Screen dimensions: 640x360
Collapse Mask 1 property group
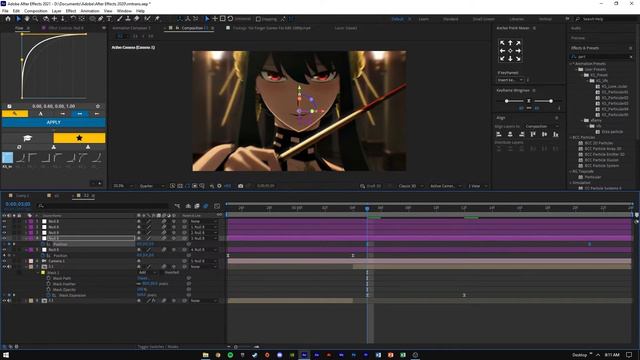tap(38, 272)
